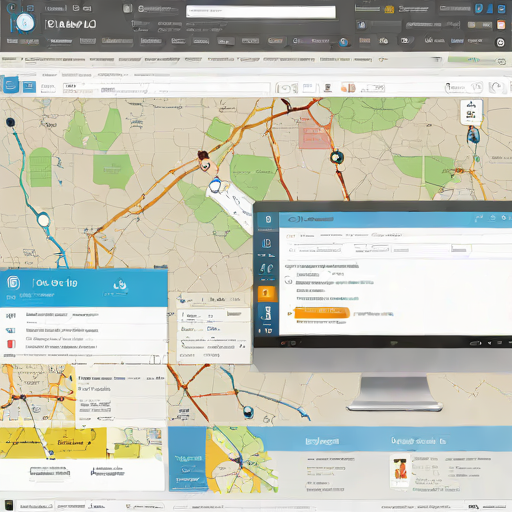Click the white swirl icon in blue panel header
512x512 pixels.
coord(120,285)
